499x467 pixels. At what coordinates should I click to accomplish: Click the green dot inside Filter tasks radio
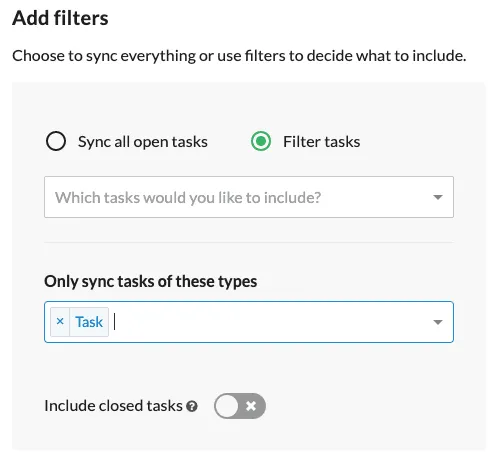pyautogui.click(x=261, y=141)
